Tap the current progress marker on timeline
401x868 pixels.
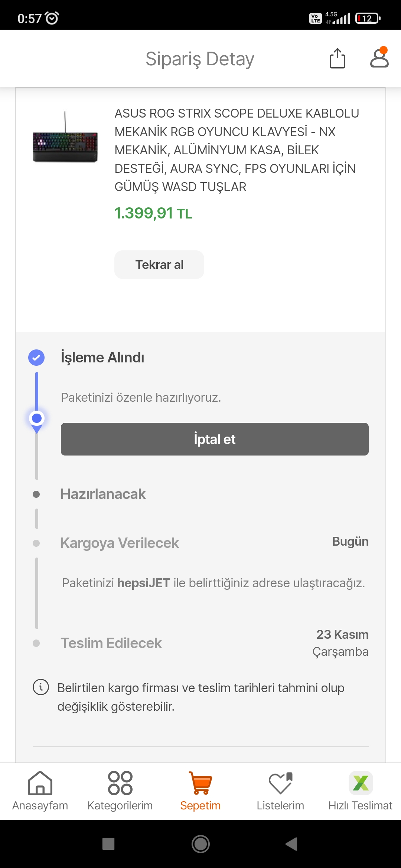(x=36, y=418)
